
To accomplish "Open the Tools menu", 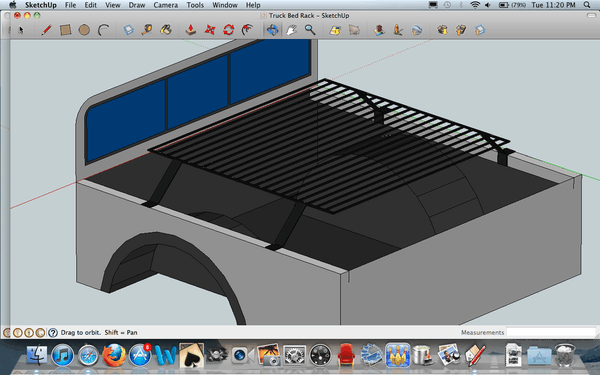I will coord(195,5).
